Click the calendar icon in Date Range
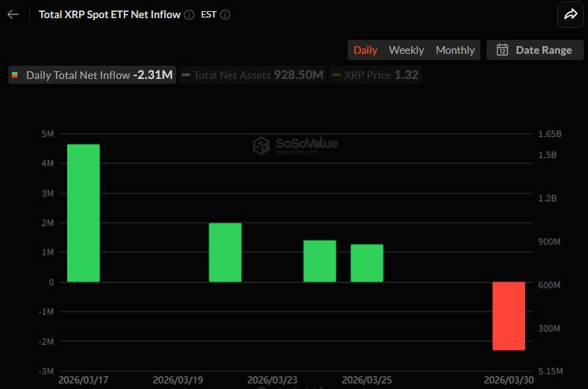Image resolution: width=588 pixels, height=389 pixels. pyautogui.click(x=502, y=50)
